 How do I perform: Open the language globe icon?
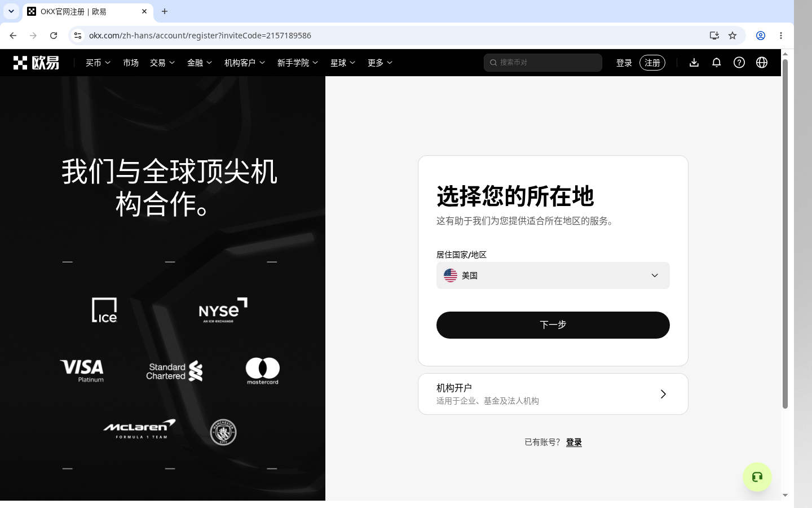762,63
